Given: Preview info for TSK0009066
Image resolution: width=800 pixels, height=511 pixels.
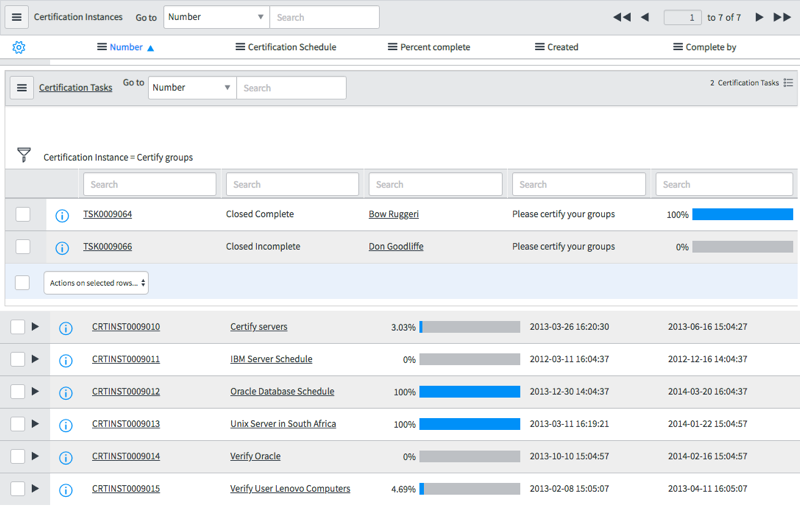Looking at the screenshot, I should 62,248.
